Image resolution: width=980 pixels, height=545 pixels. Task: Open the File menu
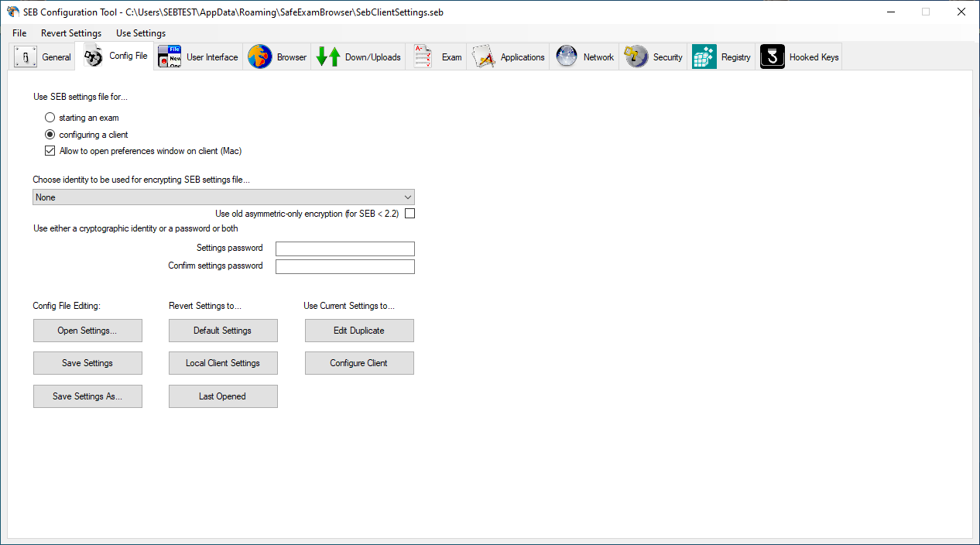pos(19,33)
